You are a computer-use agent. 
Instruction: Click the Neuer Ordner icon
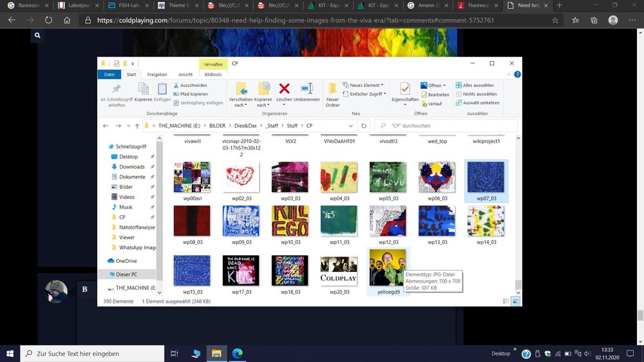332,89
